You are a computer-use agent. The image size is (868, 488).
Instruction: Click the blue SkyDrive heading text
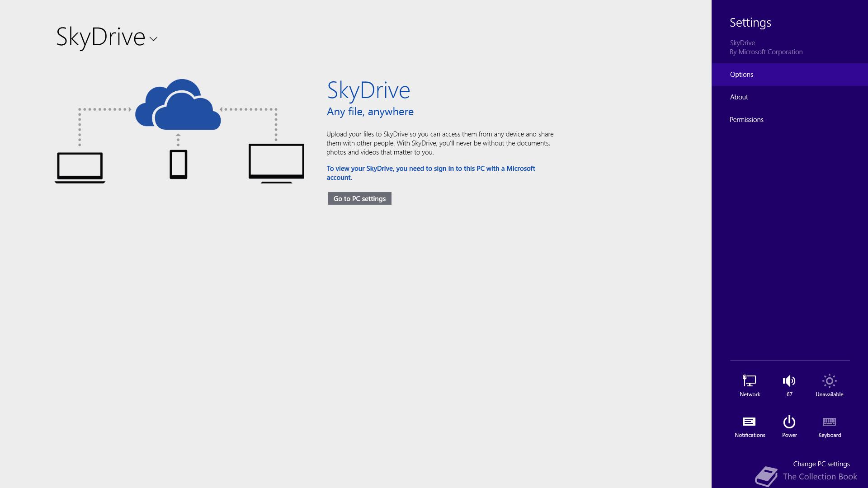click(368, 90)
